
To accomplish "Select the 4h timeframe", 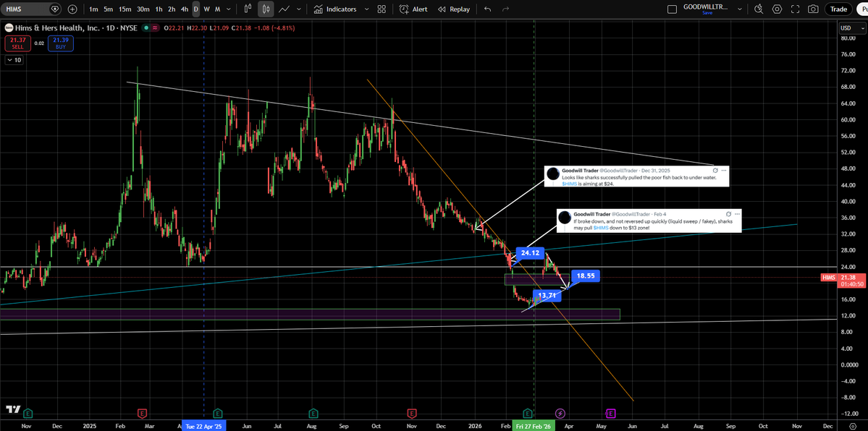I will pos(185,9).
